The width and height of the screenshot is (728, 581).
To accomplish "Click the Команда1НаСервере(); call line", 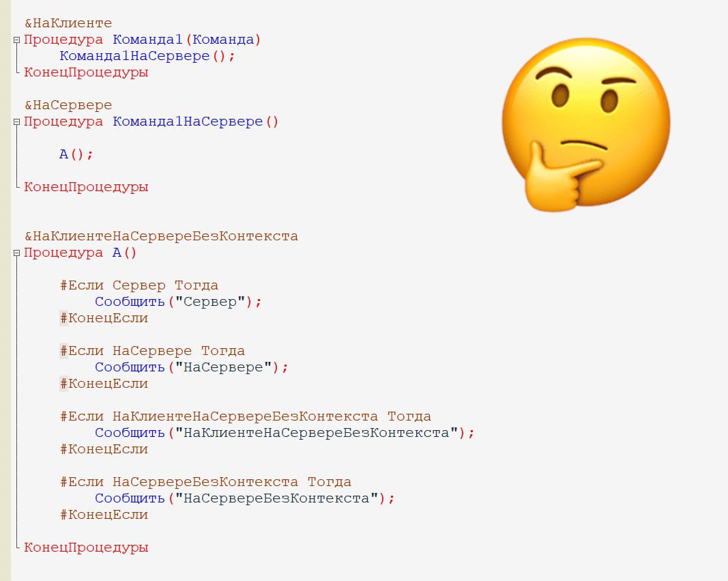I will click(147, 56).
